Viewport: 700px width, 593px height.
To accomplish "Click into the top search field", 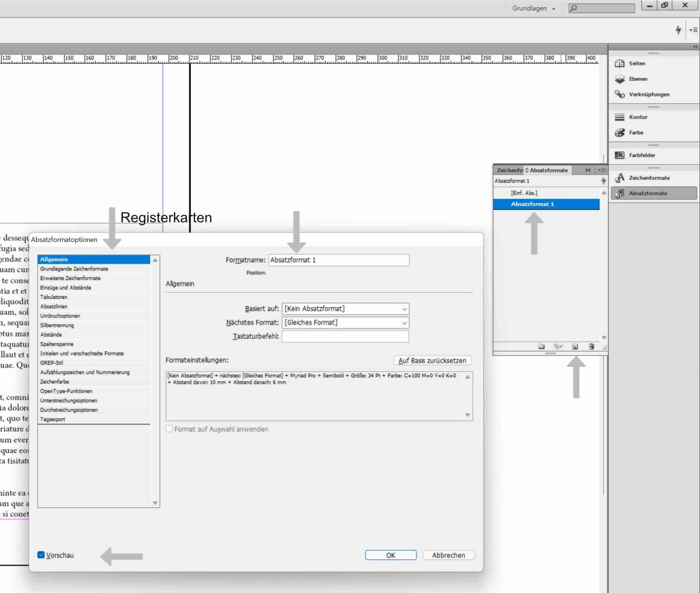I will click(601, 8).
